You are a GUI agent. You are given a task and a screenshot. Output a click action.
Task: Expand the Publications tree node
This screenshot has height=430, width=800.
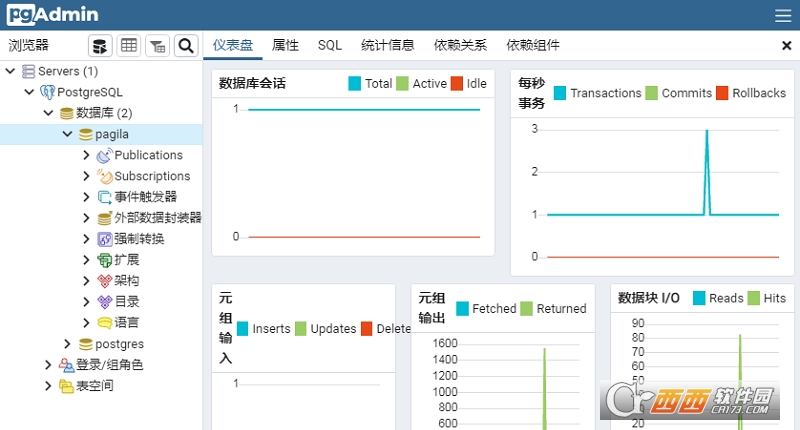click(x=87, y=155)
